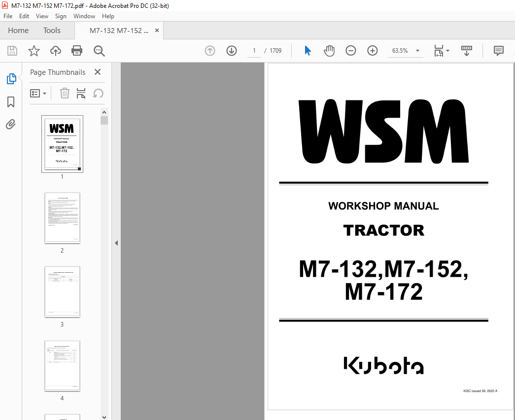Zoom out with the minus button
This screenshot has width=515, height=420.
coord(351,51)
